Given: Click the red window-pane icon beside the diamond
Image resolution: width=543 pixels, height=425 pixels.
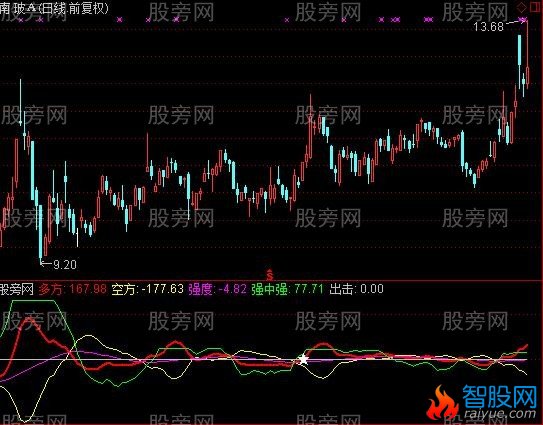Looking at the screenshot, I should coord(534,7).
